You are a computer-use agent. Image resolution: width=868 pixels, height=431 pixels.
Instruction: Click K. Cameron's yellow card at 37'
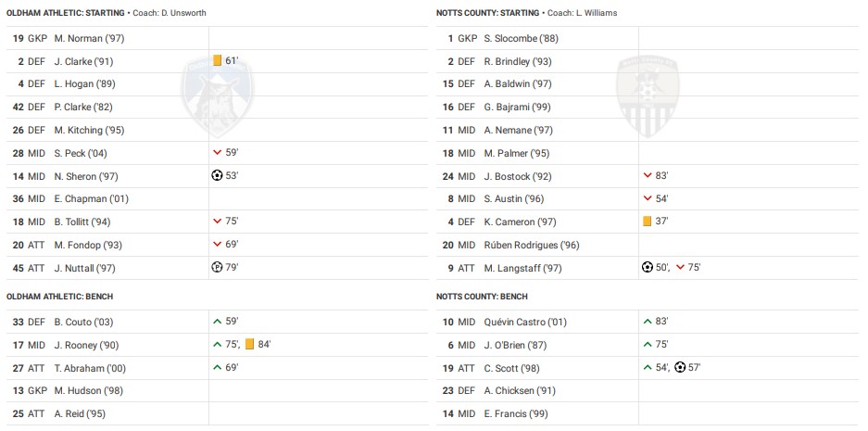point(648,222)
